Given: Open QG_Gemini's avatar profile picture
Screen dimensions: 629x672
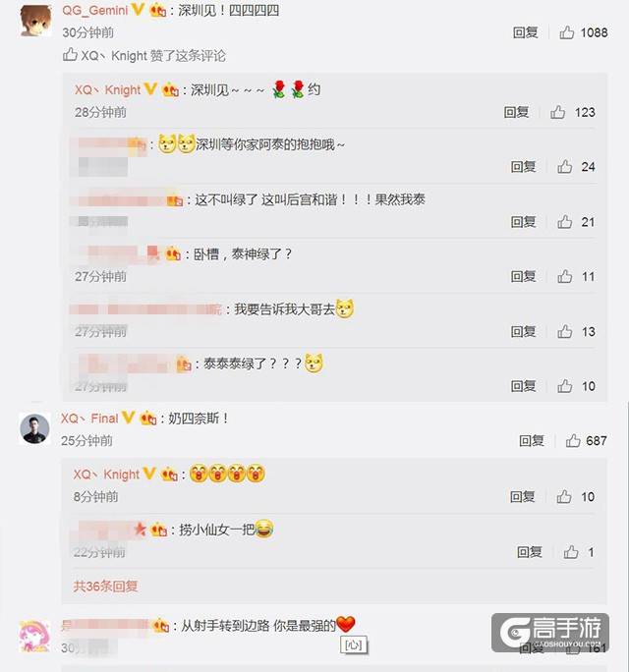Looking at the screenshot, I should tap(35, 22).
